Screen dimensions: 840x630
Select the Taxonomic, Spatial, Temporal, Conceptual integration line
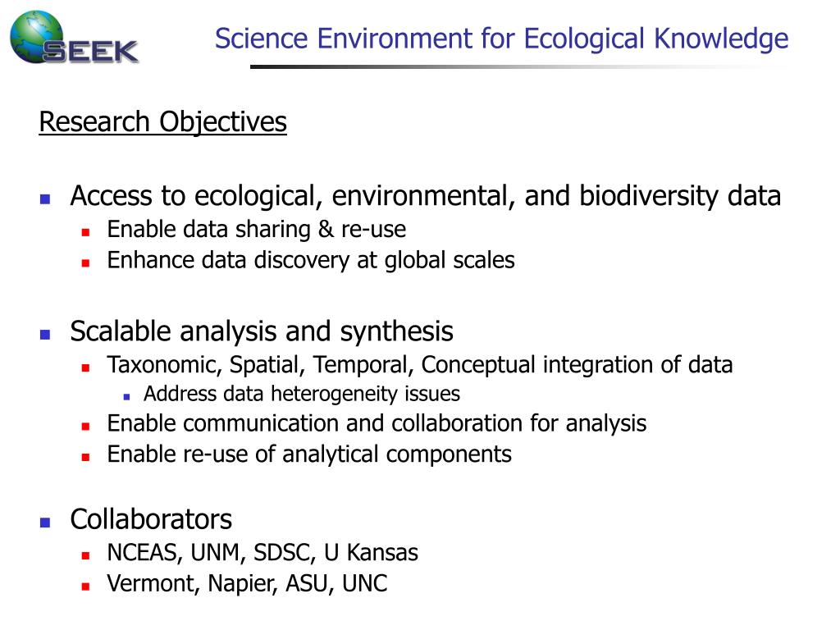pos(419,365)
